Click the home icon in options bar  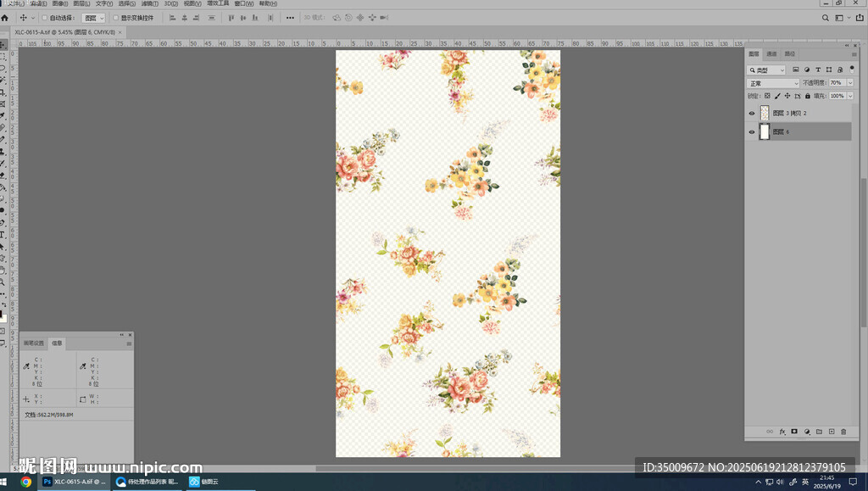[x=5, y=17]
